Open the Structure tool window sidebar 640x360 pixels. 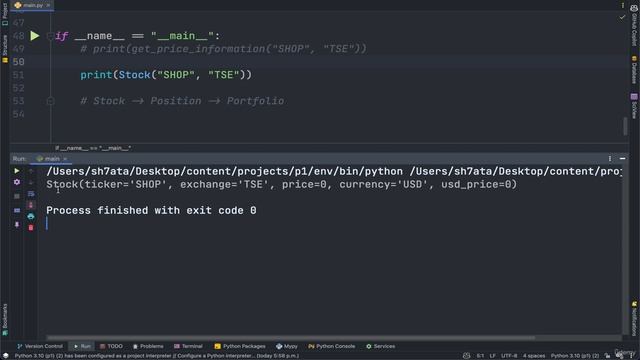click(4, 48)
